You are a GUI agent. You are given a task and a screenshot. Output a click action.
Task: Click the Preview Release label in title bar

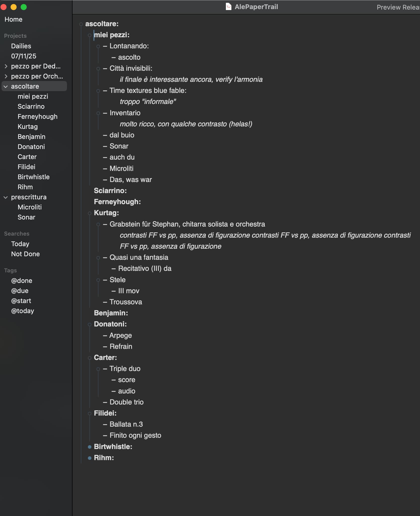coord(398,7)
